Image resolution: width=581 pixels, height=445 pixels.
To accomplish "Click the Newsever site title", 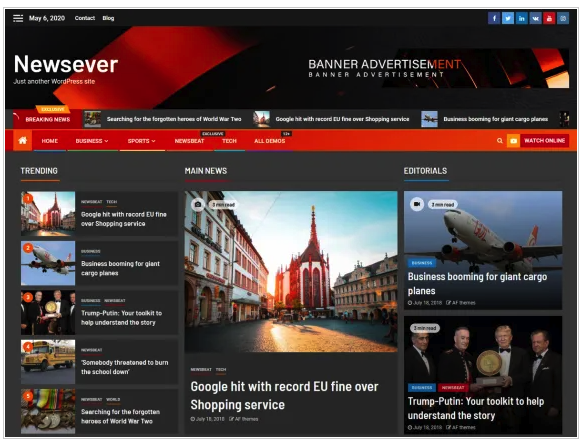I will [66, 64].
